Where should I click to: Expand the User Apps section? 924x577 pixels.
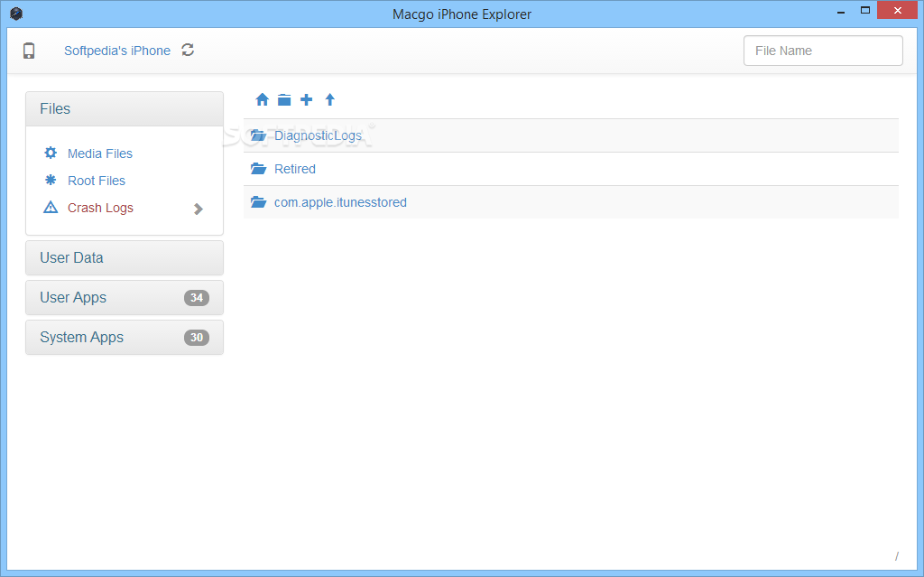point(125,297)
